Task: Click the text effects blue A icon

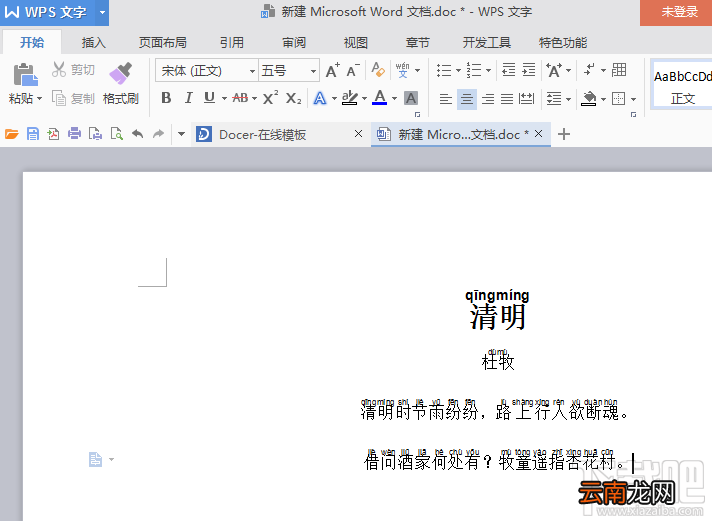Action: (x=320, y=98)
